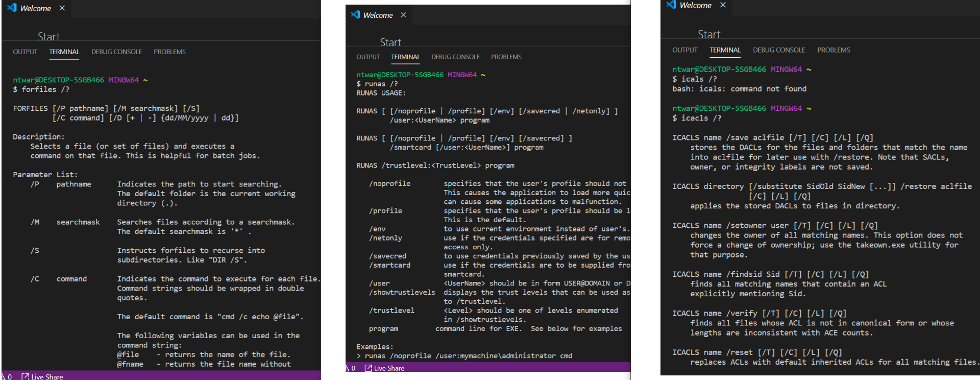
Task: Click warnings count in runas window status bar
Action: (351, 368)
